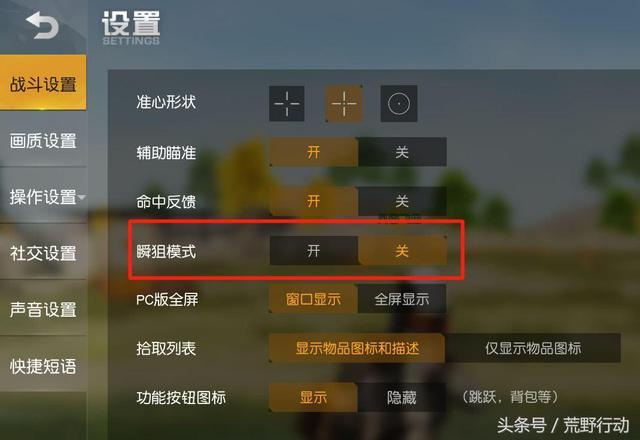Select 显示物品图标和描述 option
Image resolution: width=640 pixels, height=440 pixels.
point(357,348)
